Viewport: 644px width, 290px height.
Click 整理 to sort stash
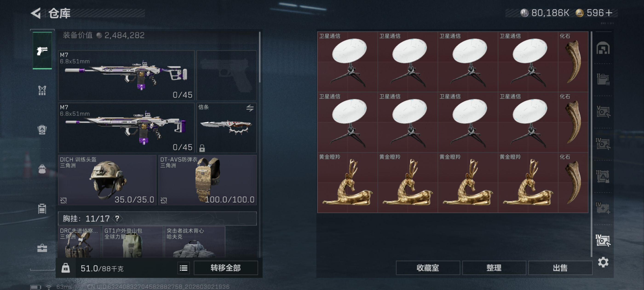[494, 268]
